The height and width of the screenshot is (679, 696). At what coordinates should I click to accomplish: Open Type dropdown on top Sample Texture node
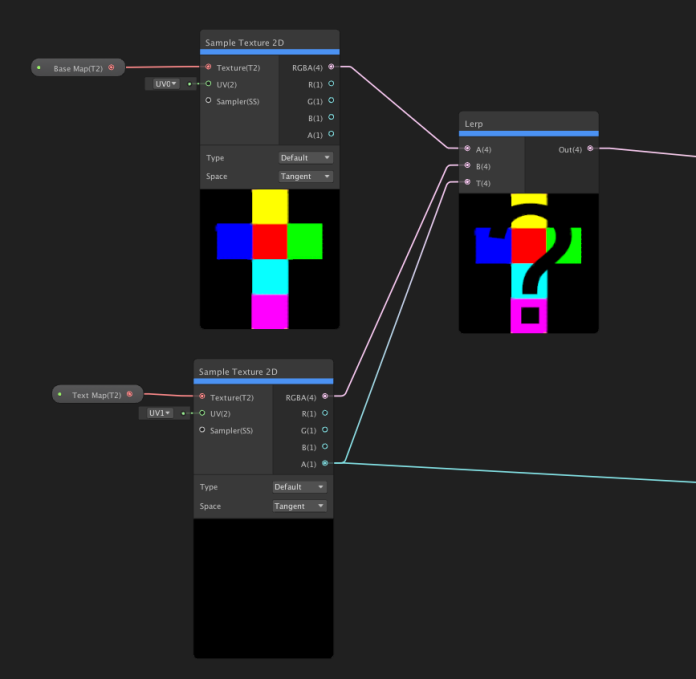pos(306,158)
